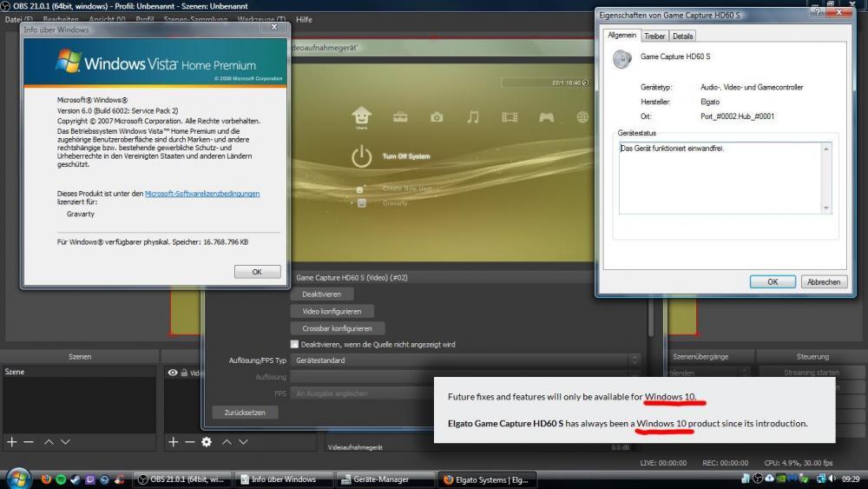Image resolution: width=868 pixels, height=489 pixels.
Task: Remove the selected source with minus icon
Action: click(190, 442)
